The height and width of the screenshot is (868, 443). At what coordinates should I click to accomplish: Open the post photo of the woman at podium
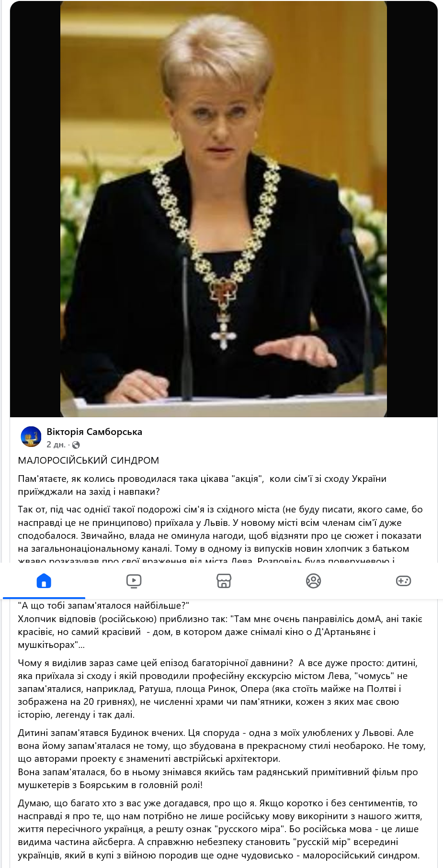224,209
